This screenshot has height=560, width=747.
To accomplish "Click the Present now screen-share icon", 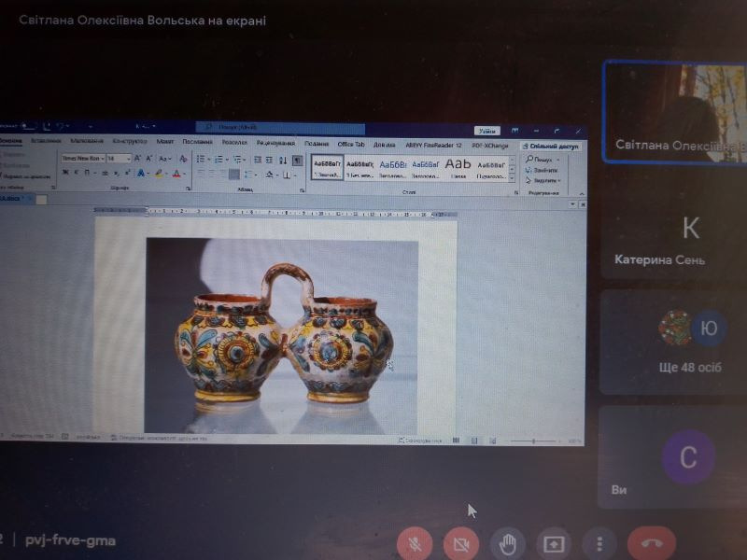I will (554, 543).
